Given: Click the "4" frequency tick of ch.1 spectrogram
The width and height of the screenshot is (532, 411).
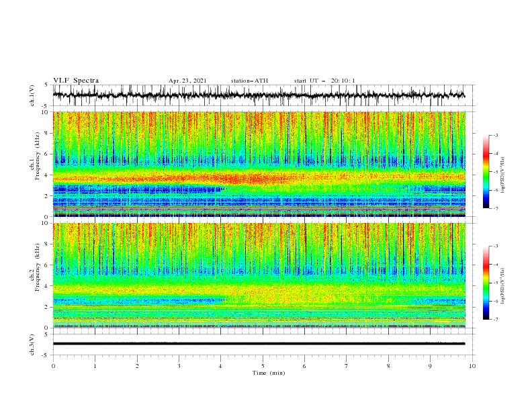Looking at the screenshot, I should tap(47, 175).
